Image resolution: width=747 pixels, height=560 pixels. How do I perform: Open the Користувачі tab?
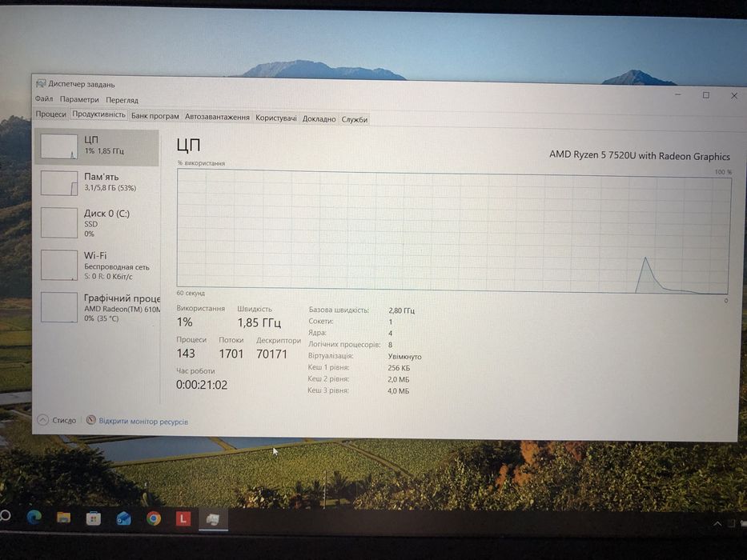(x=276, y=118)
